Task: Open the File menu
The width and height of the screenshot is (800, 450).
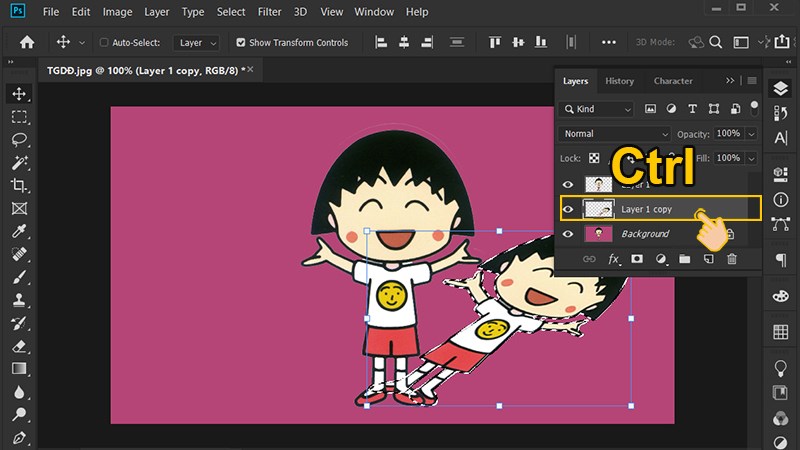Action: 51,12
